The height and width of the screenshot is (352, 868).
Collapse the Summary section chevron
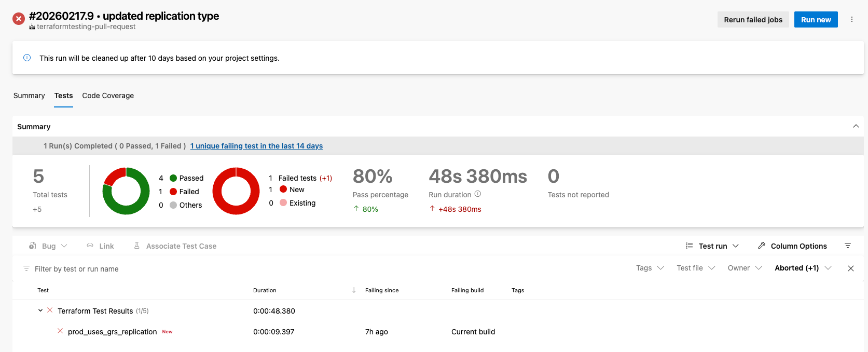[x=856, y=126]
